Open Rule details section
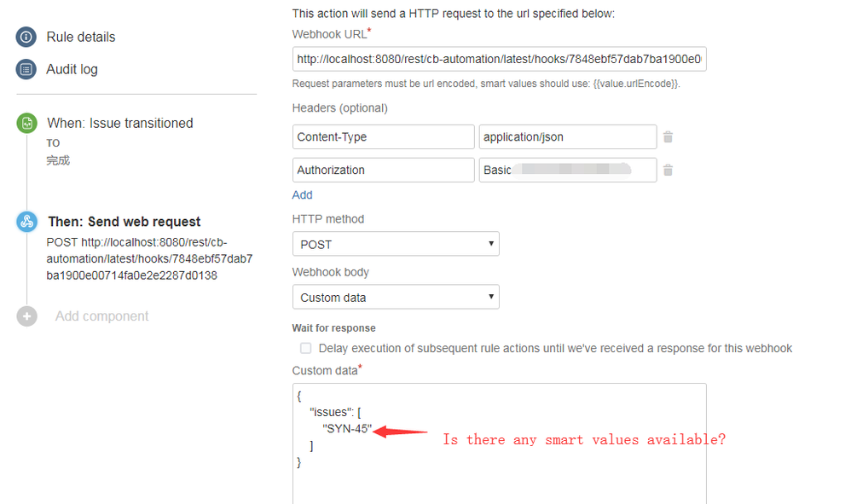851x504 pixels. coord(81,37)
